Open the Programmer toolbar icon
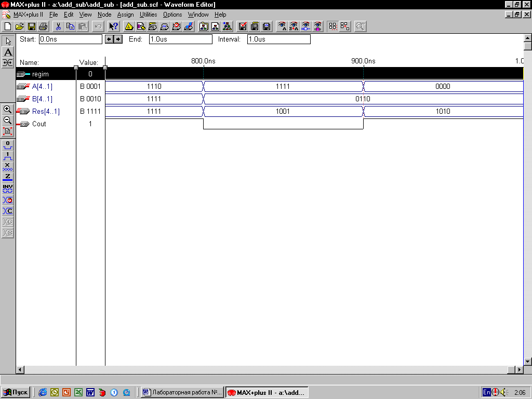 pyautogui.click(x=188, y=26)
